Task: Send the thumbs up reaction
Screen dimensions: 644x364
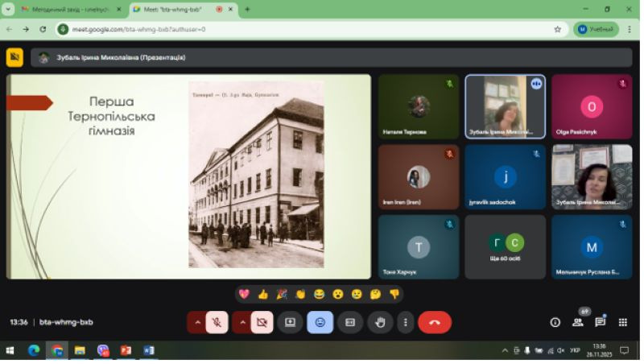Action: pyautogui.click(x=262, y=294)
